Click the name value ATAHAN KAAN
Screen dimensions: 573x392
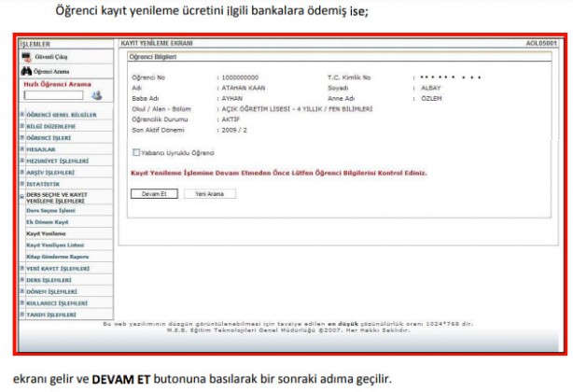coord(244,88)
